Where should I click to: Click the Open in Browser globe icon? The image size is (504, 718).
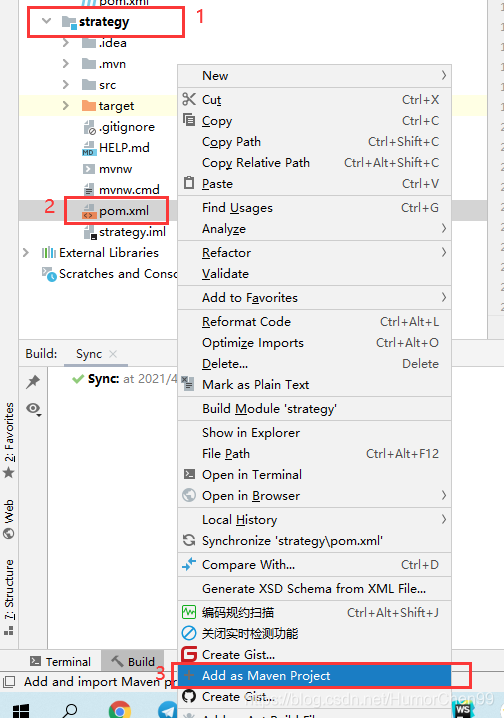point(189,495)
